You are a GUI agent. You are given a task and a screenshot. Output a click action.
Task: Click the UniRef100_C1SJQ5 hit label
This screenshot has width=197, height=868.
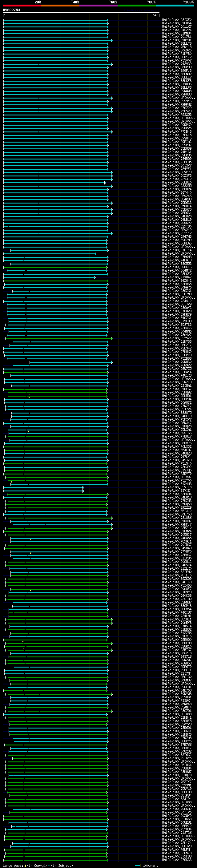[177, 470]
